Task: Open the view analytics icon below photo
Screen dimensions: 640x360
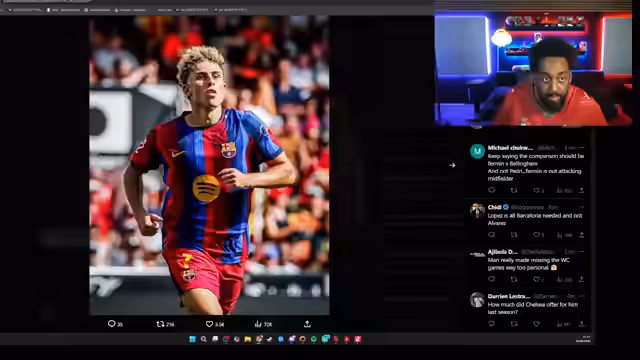Action: [x=258, y=324]
